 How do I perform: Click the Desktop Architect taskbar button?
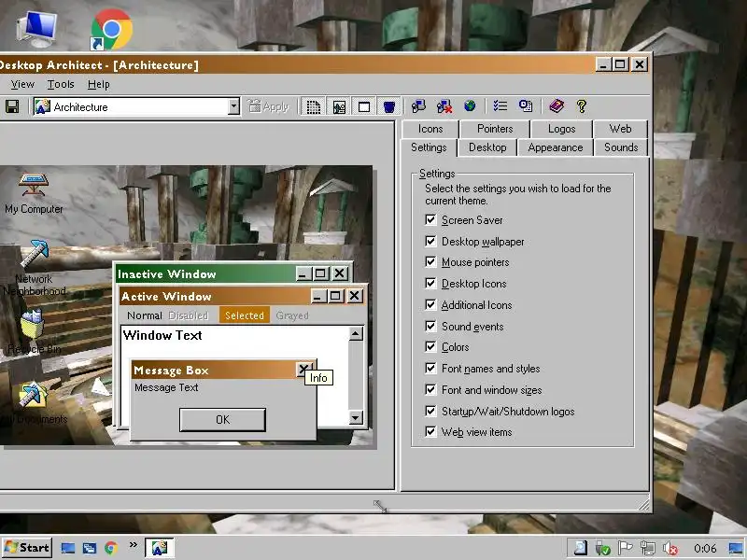(160, 548)
